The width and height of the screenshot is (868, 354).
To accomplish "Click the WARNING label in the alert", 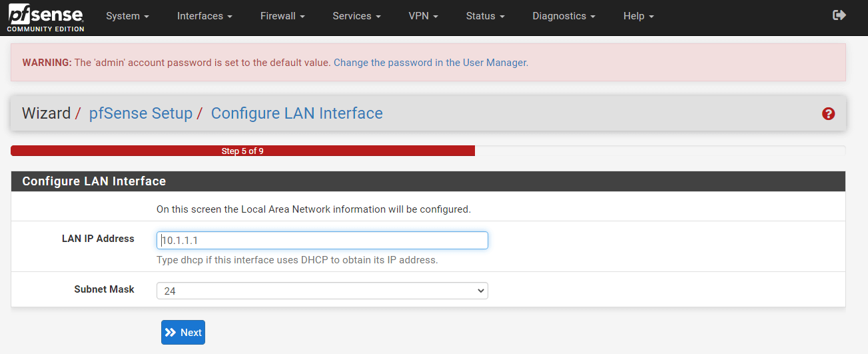I will pyautogui.click(x=47, y=63).
